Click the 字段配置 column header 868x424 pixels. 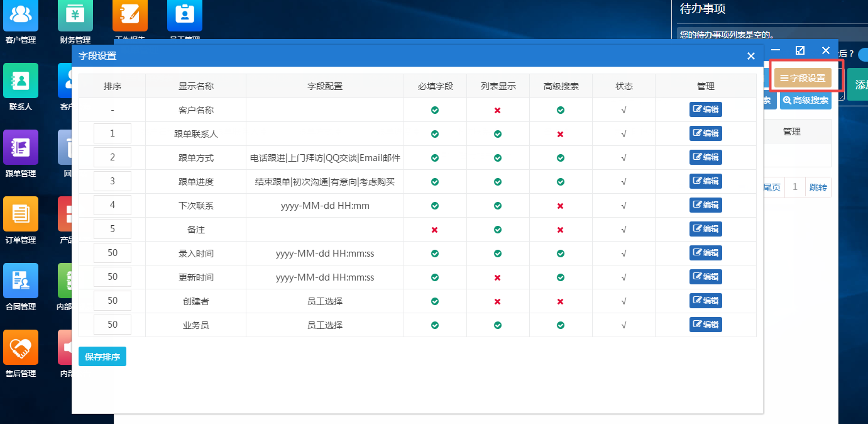[325, 86]
